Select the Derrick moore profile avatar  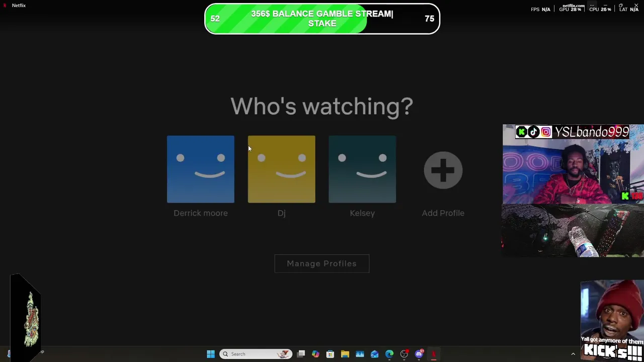[200, 169]
